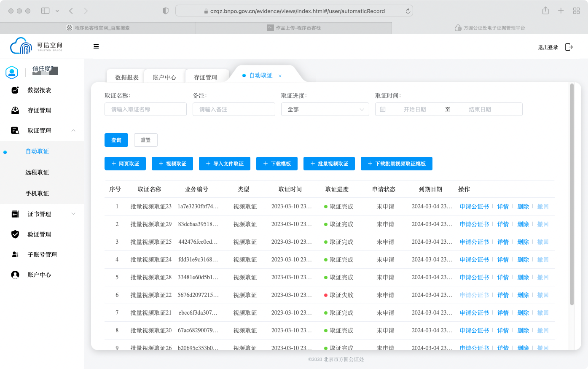Click the 存证管理 inbox icon
This screenshot has width=588, height=369.
[x=15, y=110]
